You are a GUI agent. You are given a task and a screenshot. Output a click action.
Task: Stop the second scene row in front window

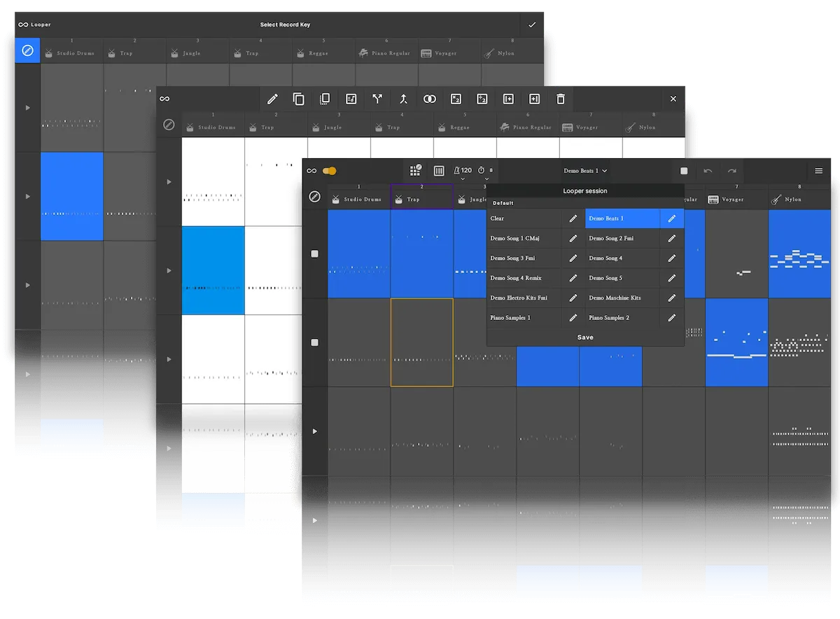(314, 342)
